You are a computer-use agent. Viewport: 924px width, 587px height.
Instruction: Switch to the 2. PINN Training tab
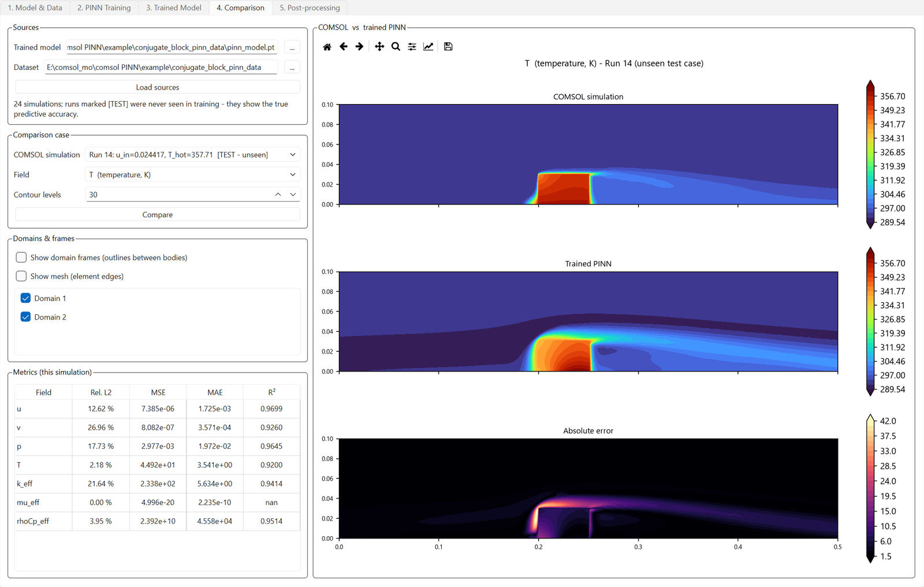click(104, 8)
